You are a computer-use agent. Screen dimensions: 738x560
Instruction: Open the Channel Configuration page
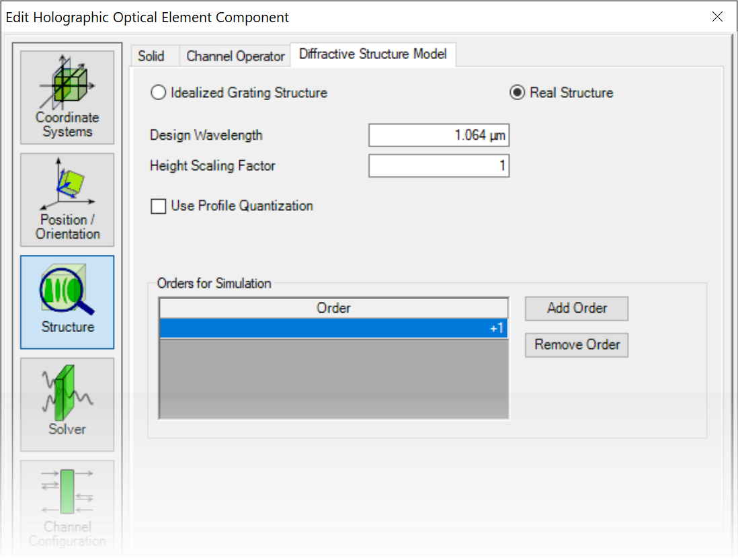pyautogui.click(x=67, y=506)
